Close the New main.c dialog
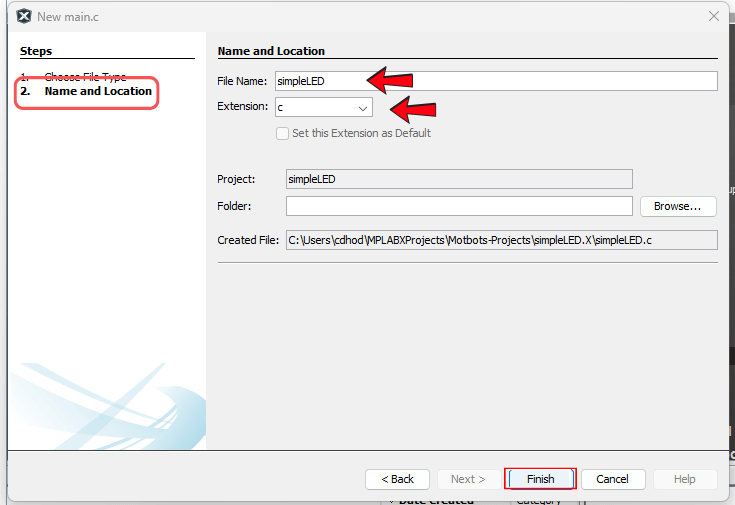This screenshot has width=735, height=505. coord(714,16)
